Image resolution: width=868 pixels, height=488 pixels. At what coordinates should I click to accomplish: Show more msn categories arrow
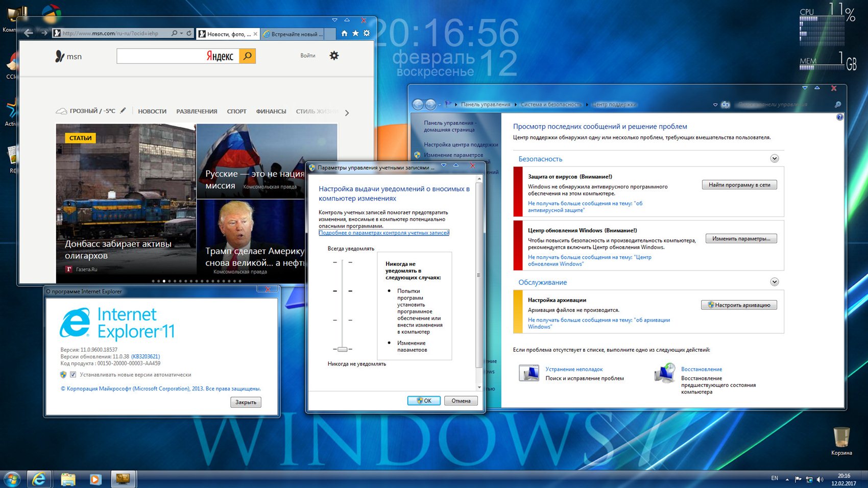point(347,113)
